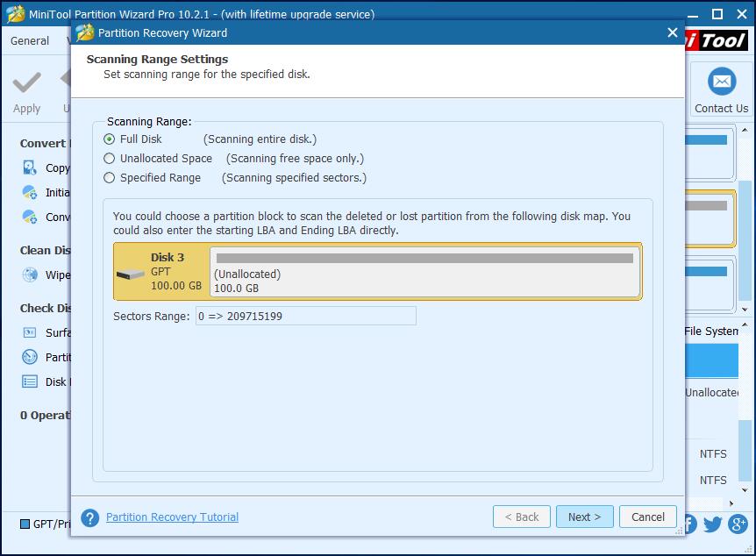Click the Initialize disk icon in sidebar
The width and height of the screenshot is (756, 556).
[30, 192]
